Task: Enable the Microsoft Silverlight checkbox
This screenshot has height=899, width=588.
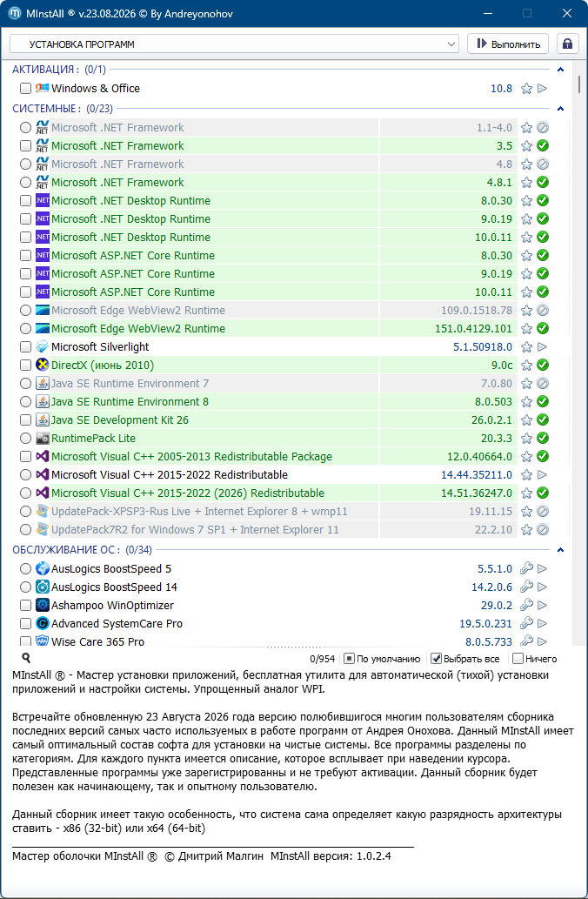Action: pyautogui.click(x=25, y=347)
